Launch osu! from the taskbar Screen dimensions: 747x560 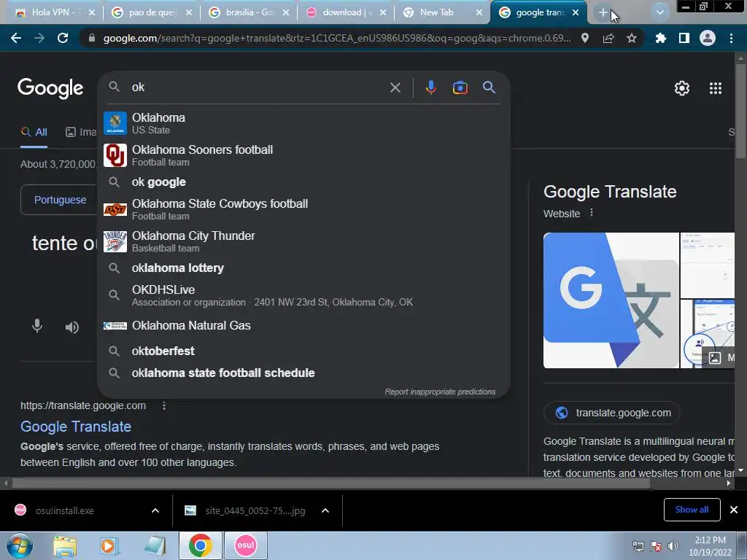point(246,545)
